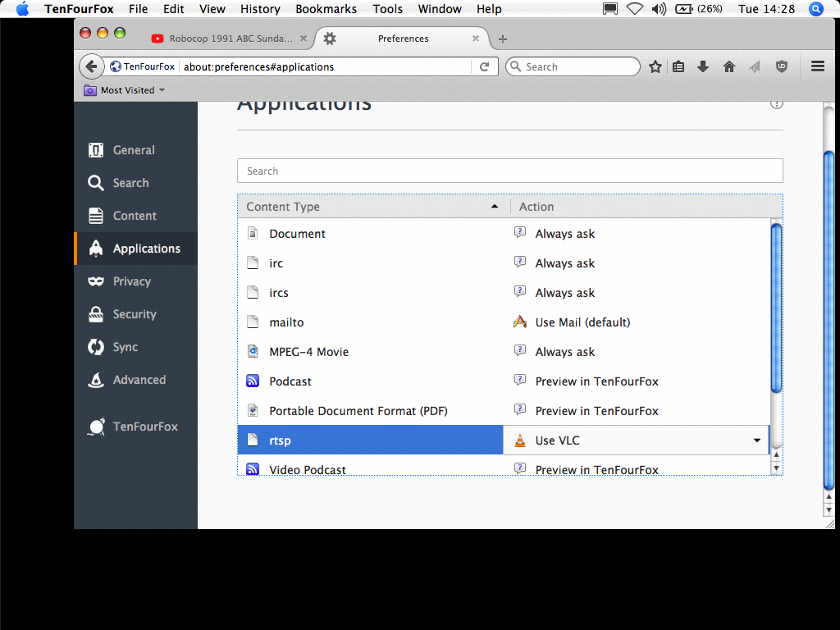Select the ircs content type row
Viewport: 840px width, 630px height.
pyautogui.click(x=504, y=293)
